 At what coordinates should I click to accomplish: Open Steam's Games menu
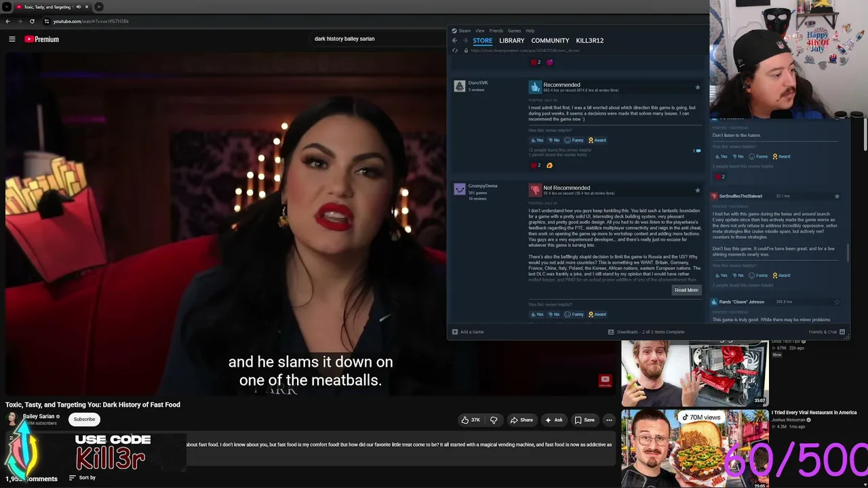pyautogui.click(x=515, y=30)
